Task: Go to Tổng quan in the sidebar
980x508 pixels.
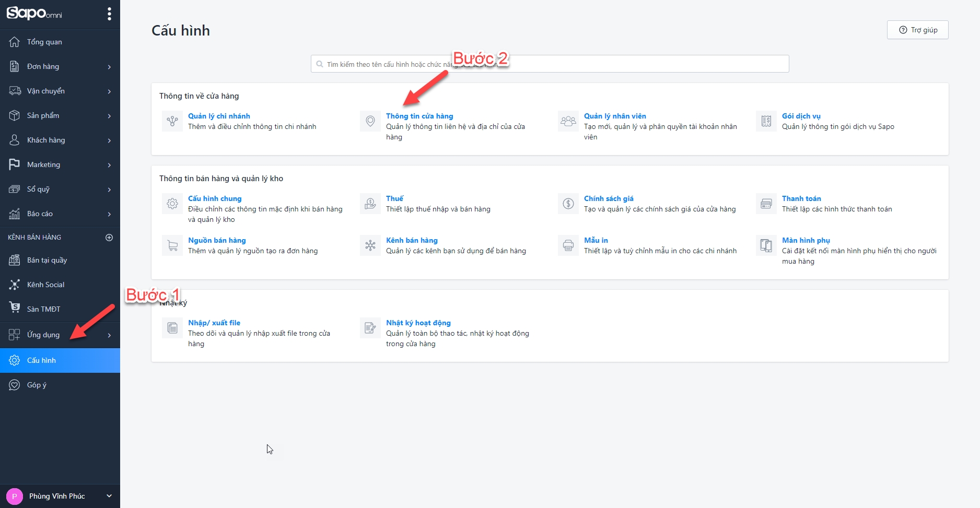Action: pos(44,42)
